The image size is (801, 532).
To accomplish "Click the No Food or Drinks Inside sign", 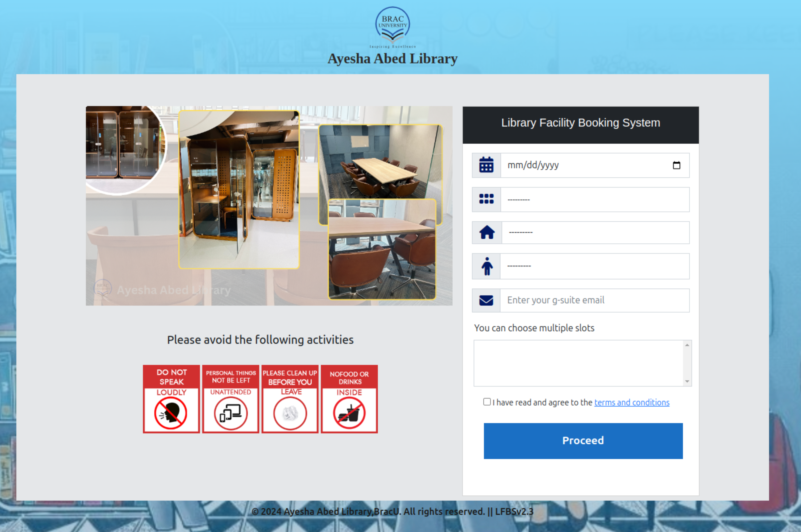I will pyautogui.click(x=349, y=399).
